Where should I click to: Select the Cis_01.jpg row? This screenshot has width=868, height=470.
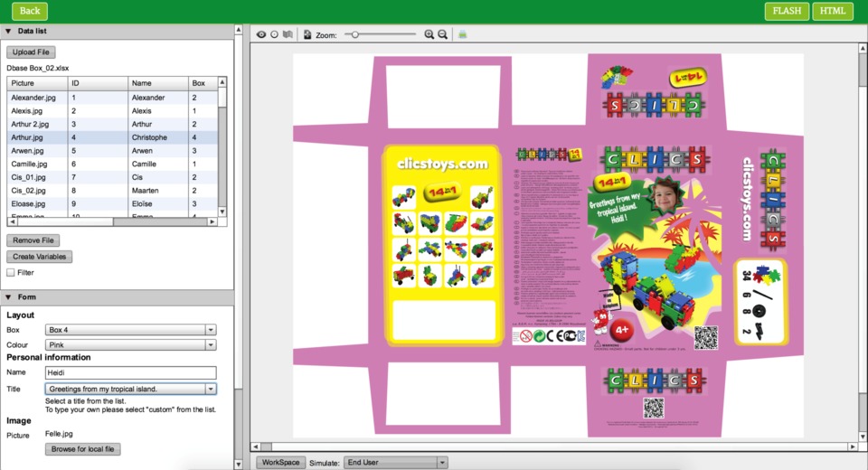112,177
